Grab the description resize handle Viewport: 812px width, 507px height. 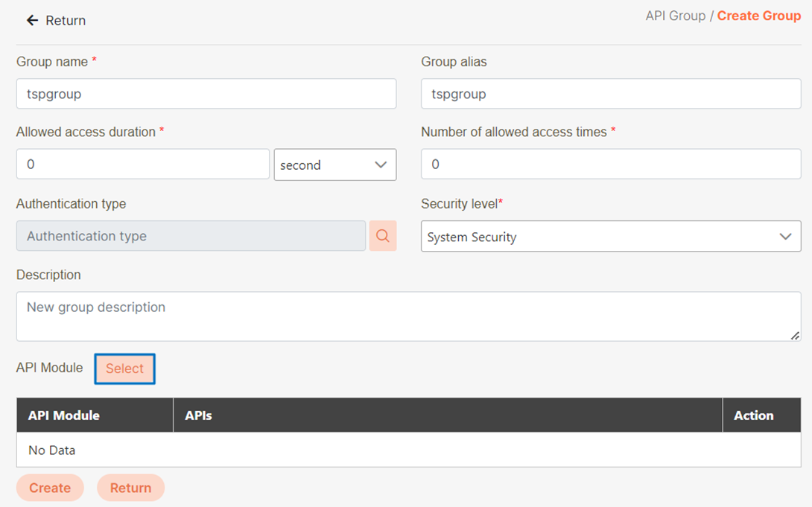(796, 336)
